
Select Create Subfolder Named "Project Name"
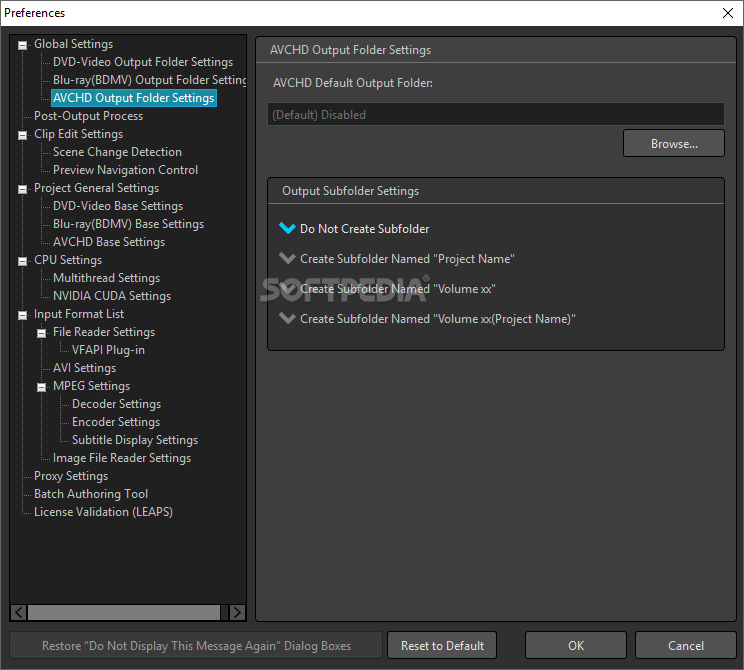pyautogui.click(x=397, y=259)
